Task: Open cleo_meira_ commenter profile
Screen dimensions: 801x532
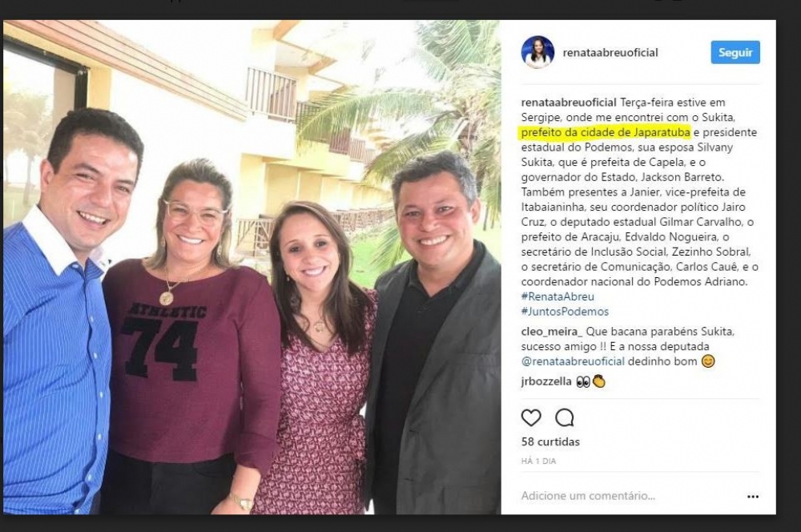Action: coord(552,331)
